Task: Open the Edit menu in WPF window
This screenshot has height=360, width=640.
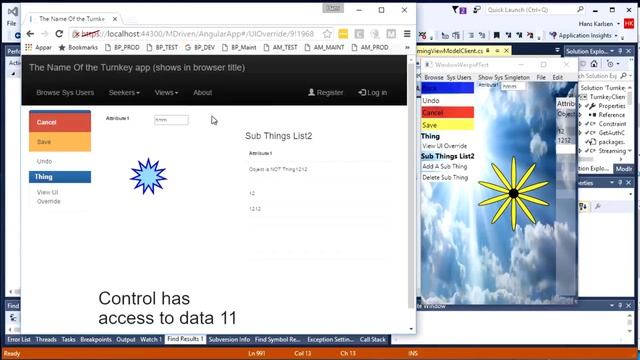Action: tap(558, 77)
